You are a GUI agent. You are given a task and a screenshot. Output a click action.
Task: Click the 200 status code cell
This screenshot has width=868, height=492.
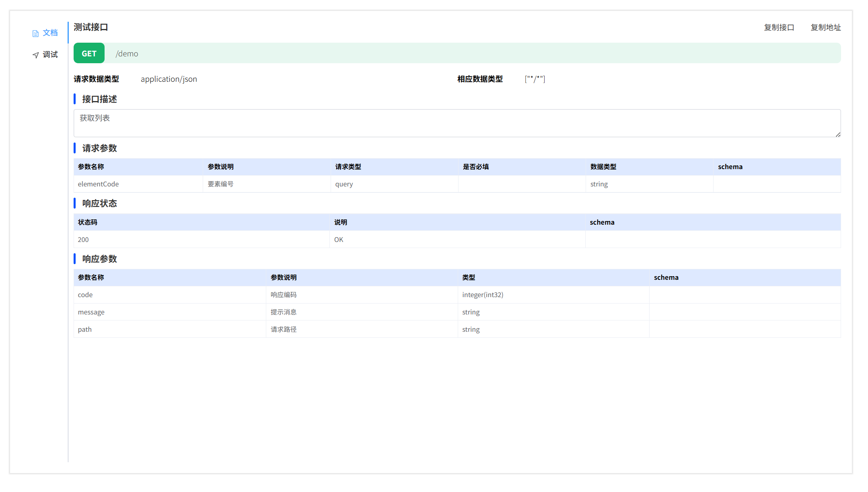pyautogui.click(x=83, y=240)
